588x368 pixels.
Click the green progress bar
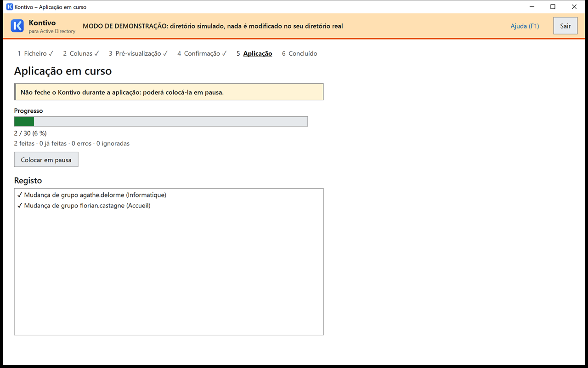tap(161, 121)
